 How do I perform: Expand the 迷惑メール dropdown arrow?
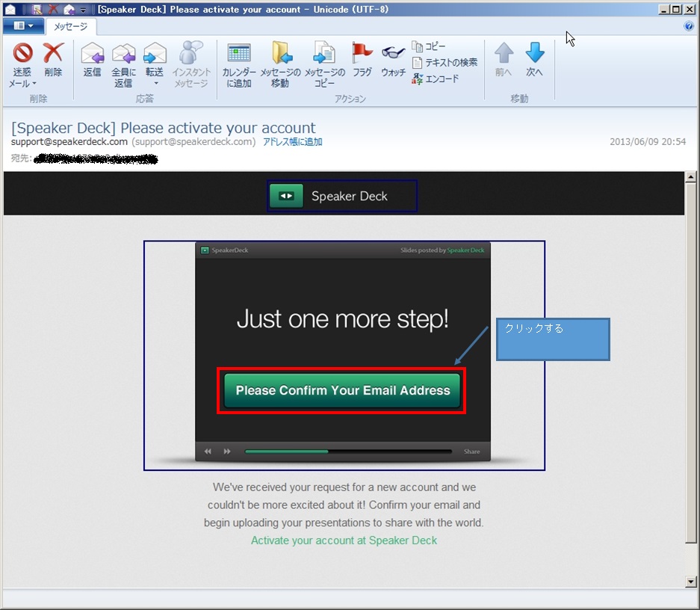pos(34,84)
